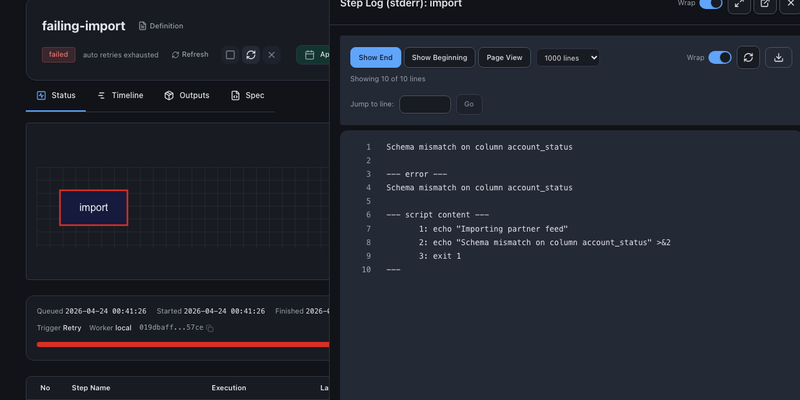
Task: Switch to the Status tab
Action: 56,95
